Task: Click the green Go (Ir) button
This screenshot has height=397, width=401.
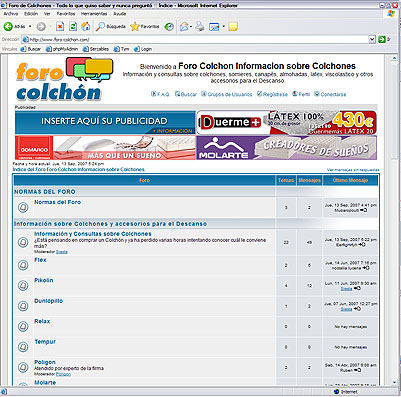Action: point(382,39)
